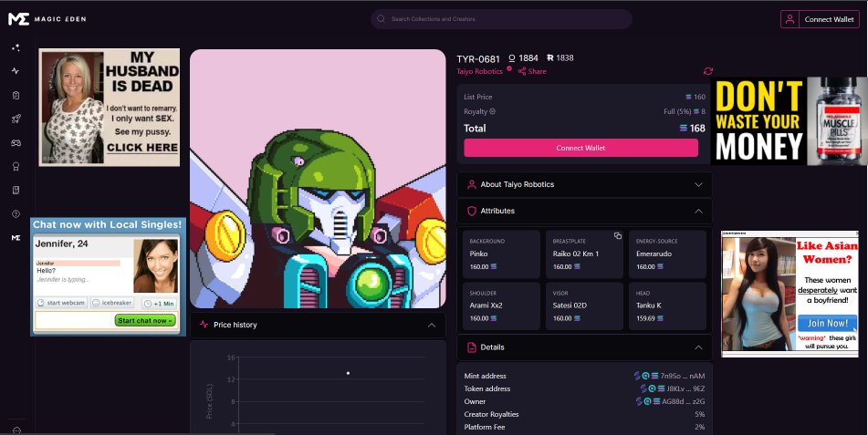Image resolution: width=868 pixels, height=435 pixels.
Task: Open the help question-mark icon in the sidebar
Action: pyautogui.click(x=16, y=213)
